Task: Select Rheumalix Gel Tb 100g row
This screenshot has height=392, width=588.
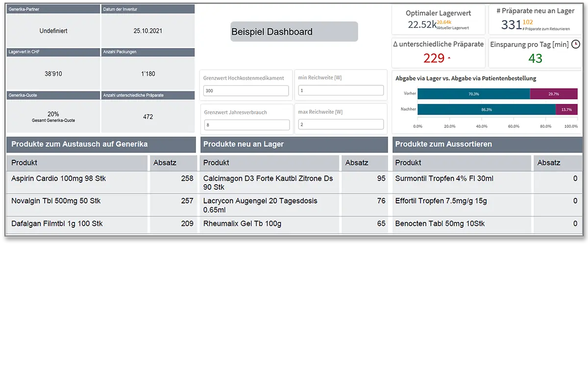Action: click(x=294, y=225)
